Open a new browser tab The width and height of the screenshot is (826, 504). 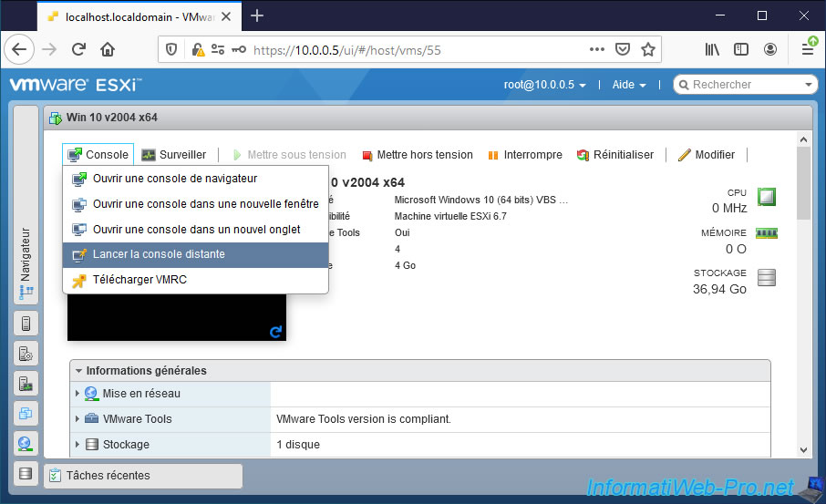(x=257, y=15)
